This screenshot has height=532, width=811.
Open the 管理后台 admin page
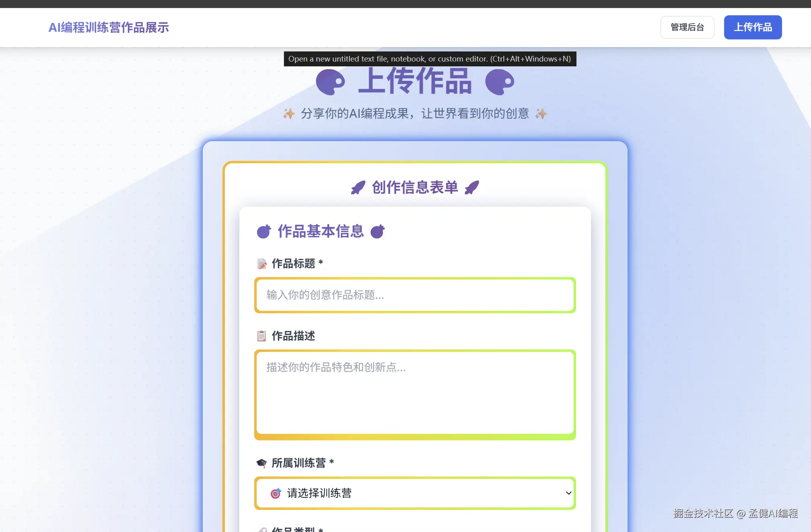687,27
